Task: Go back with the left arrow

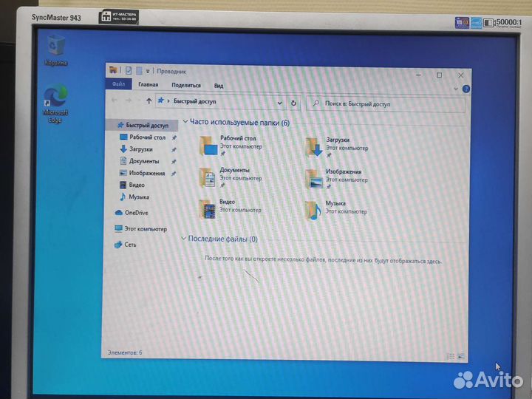Action: click(x=115, y=100)
